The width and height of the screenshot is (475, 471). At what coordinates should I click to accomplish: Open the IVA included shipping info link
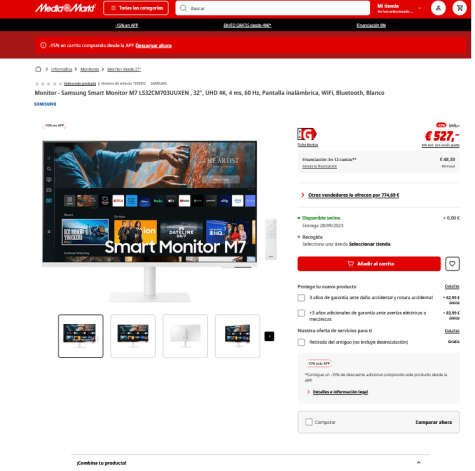tap(440, 145)
